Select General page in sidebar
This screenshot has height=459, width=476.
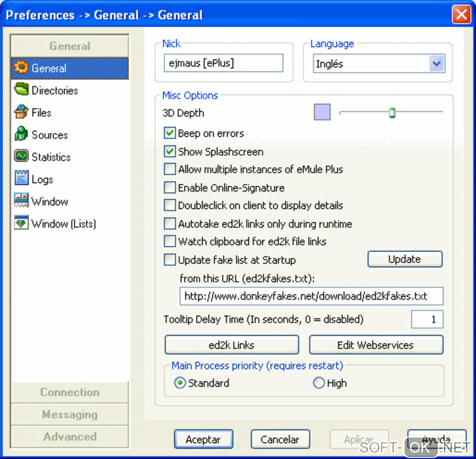(x=70, y=68)
